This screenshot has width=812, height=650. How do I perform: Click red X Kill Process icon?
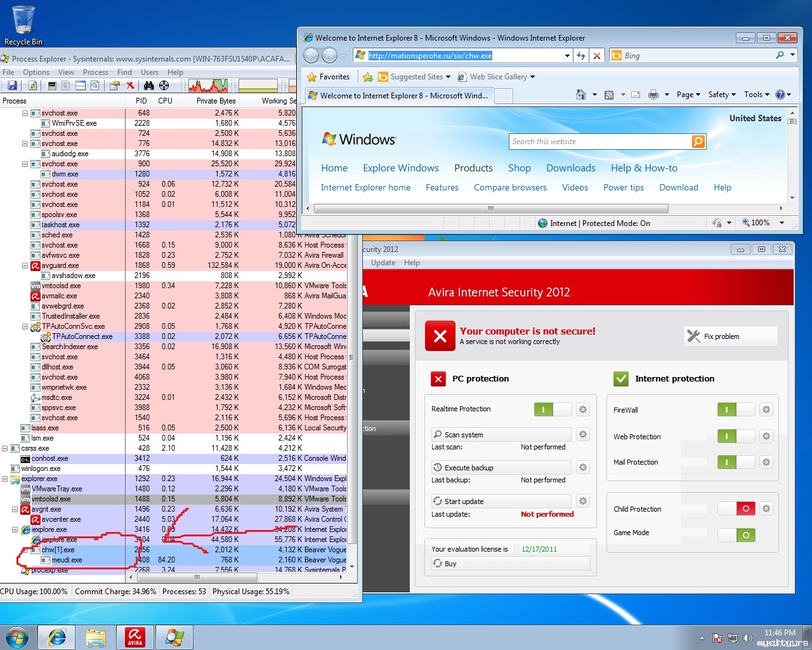click(130, 85)
